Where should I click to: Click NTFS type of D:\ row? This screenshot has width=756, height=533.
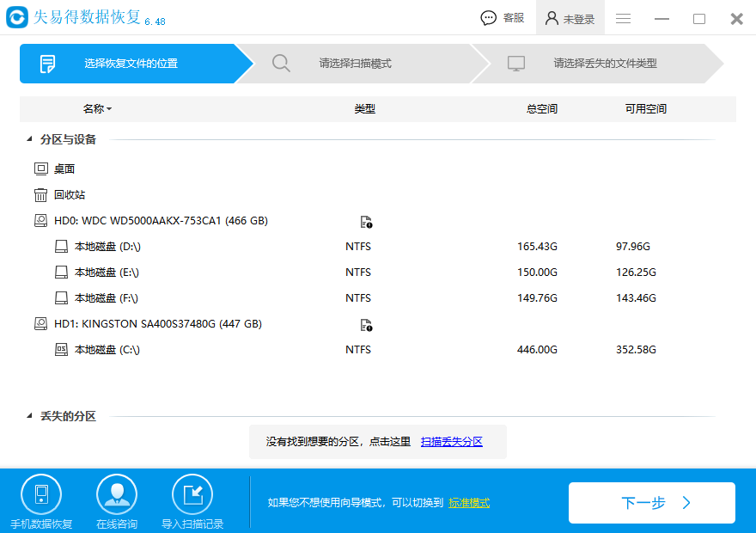point(358,247)
